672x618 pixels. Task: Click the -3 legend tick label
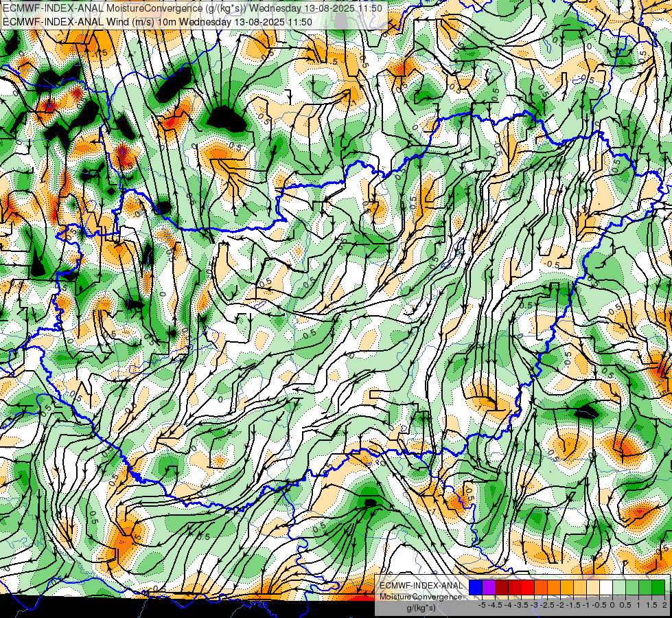(535, 605)
